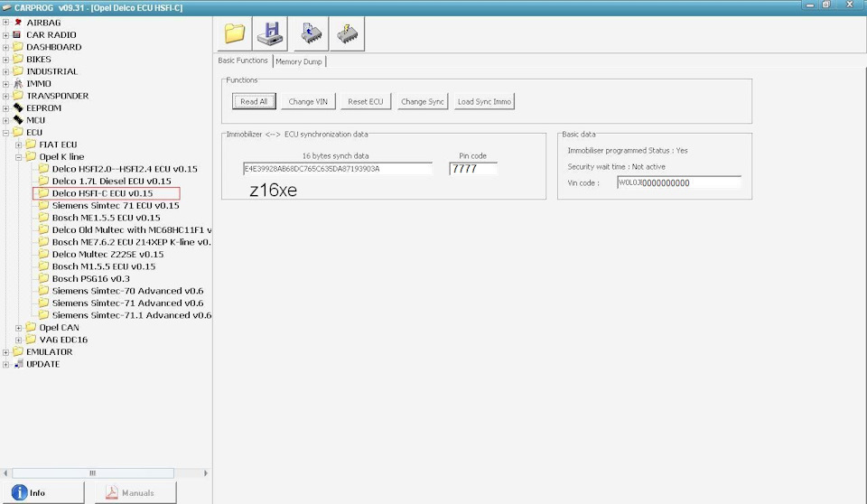
Task: Collapse the ECU tree node
Action: pos(5,133)
